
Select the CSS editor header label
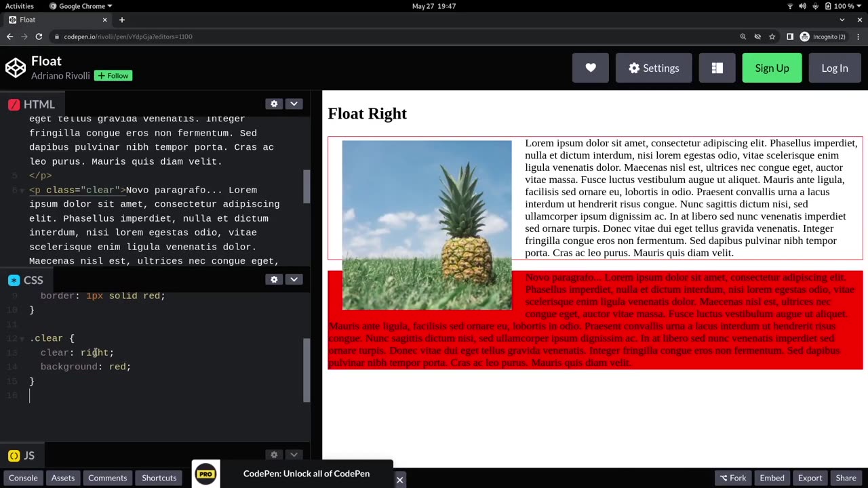(x=26, y=280)
